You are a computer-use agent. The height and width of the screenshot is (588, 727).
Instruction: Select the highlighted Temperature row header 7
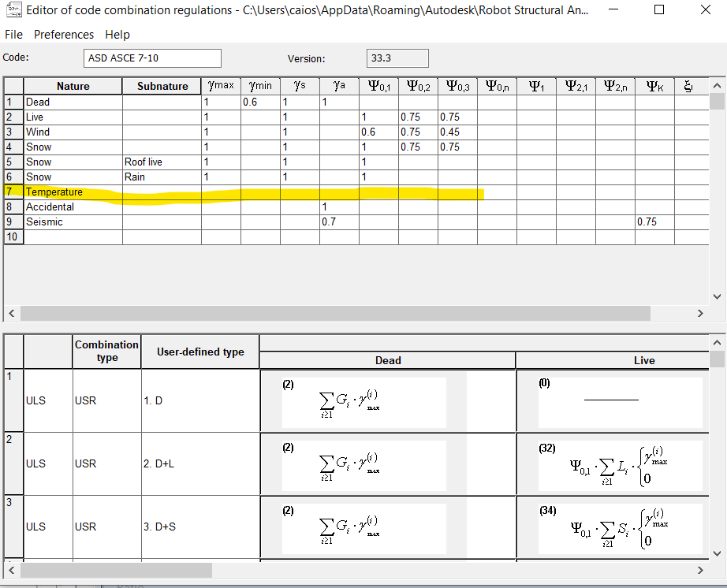pyautogui.click(x=12, y=192)
